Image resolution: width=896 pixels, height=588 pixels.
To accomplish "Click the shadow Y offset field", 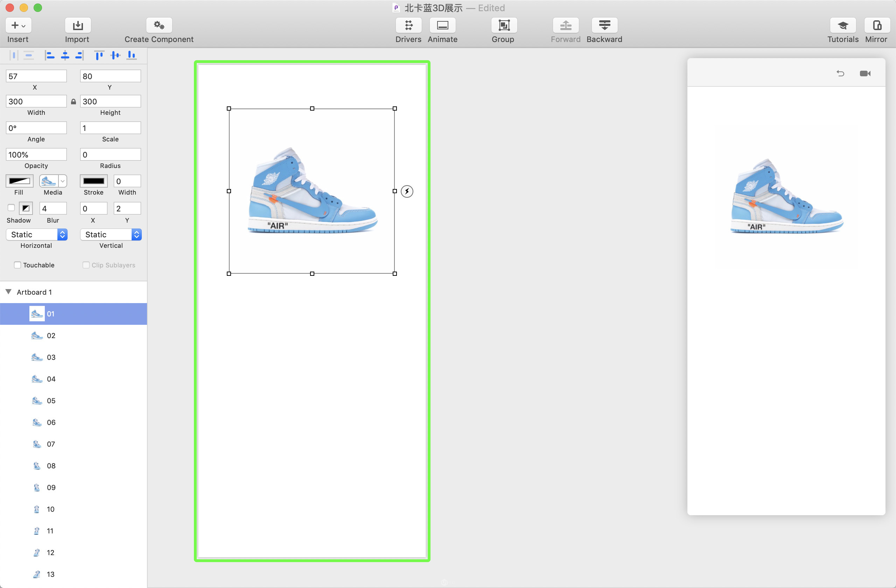I will (127, 208).
